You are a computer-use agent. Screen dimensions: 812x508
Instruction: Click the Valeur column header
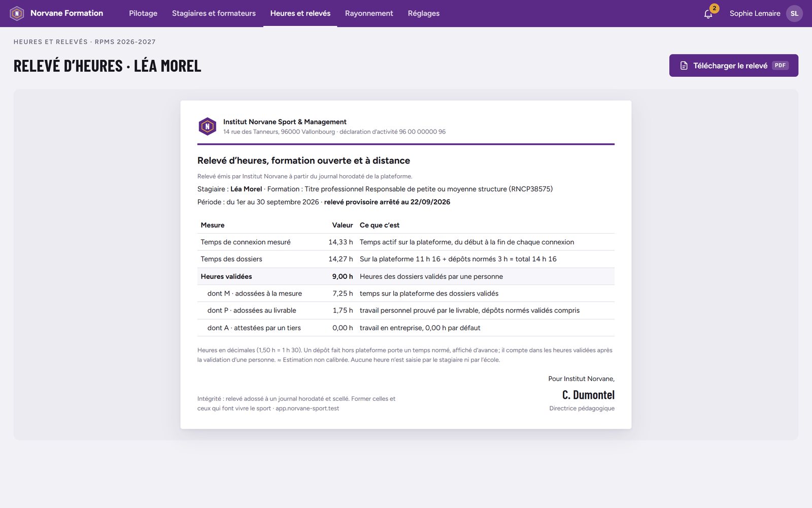coord(343,225)
